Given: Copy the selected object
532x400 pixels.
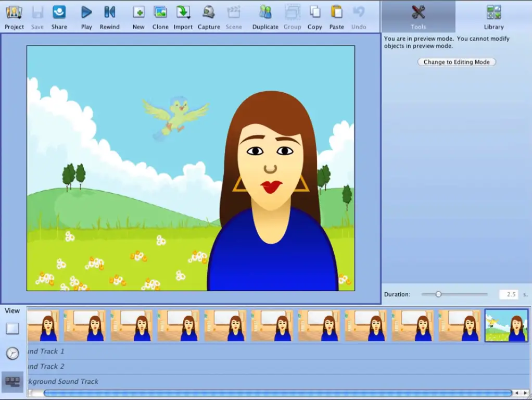Looking at the screenshot, I should 315,12.
